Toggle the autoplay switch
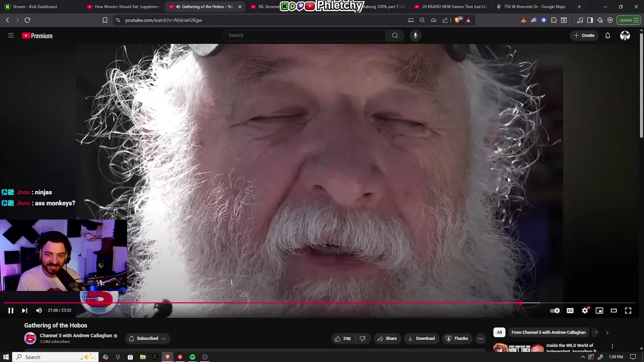Image resolution: width=644 pixels, height=362 pixels. pos(554,311)
